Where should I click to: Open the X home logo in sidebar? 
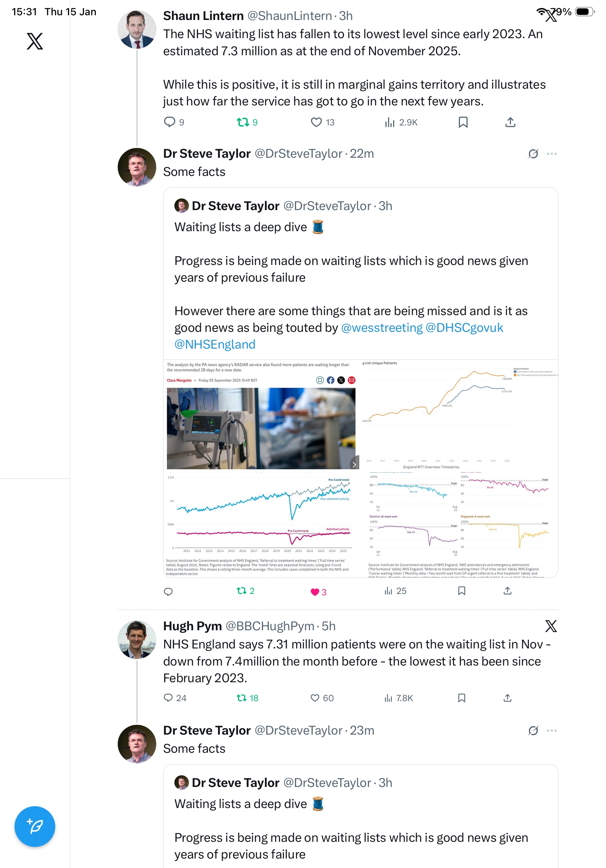35,41
